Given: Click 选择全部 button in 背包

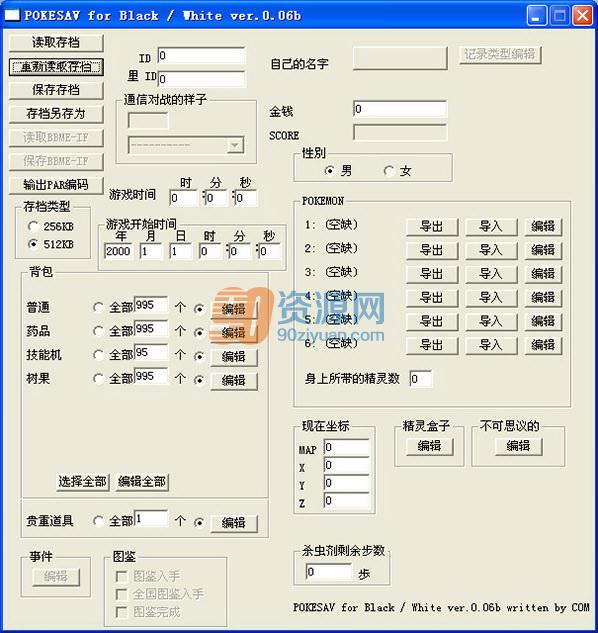Looking at the screenshot, I should click(82, 482).
